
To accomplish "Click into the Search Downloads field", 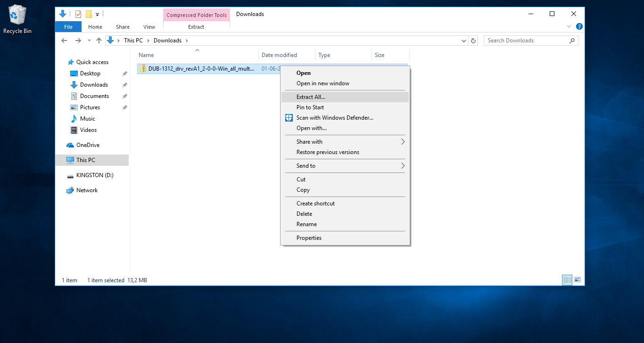I will pyautogui.click(x=526, y=41).
